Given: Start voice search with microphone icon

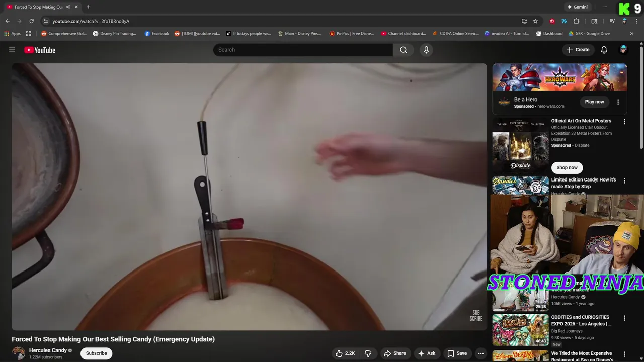Looking at the screenshot, I should [426, 50].
